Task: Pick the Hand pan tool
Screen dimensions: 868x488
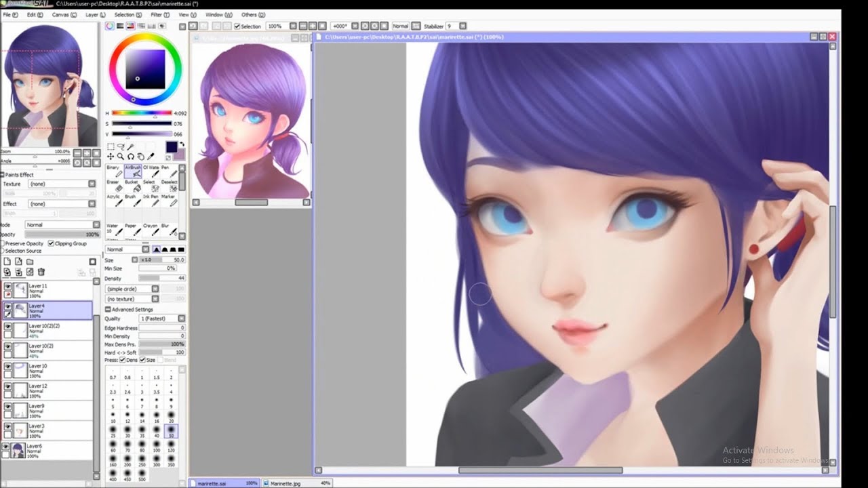Action: pos(140,157)
